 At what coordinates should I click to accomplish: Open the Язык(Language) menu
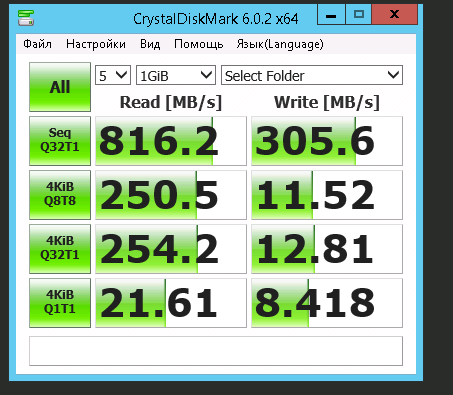point(280,44)
